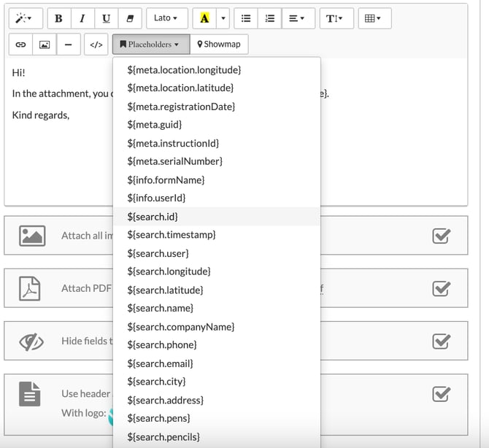Image resolution: width=489 pixels, height=448 pixels.
Task: Click the Showmap button
Action: tap(219, 45)
